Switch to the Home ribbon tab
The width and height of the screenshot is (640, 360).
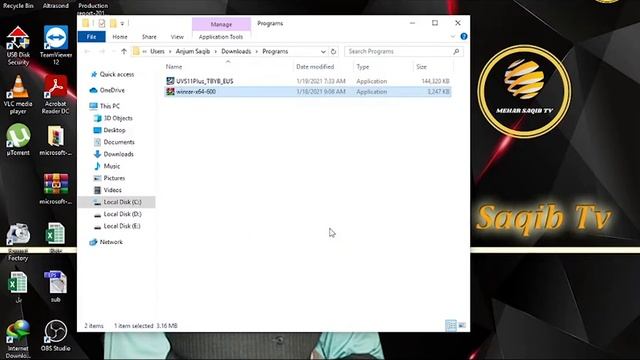click(x=120, y=37)
